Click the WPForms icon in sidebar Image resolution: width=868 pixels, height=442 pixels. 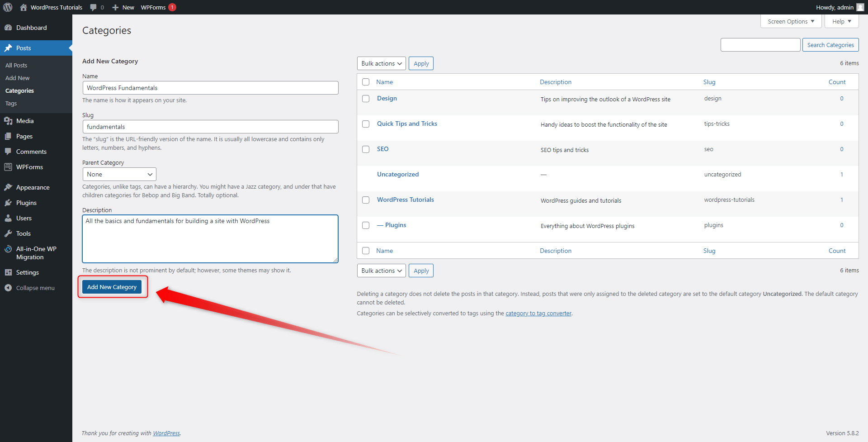[8, 167]
